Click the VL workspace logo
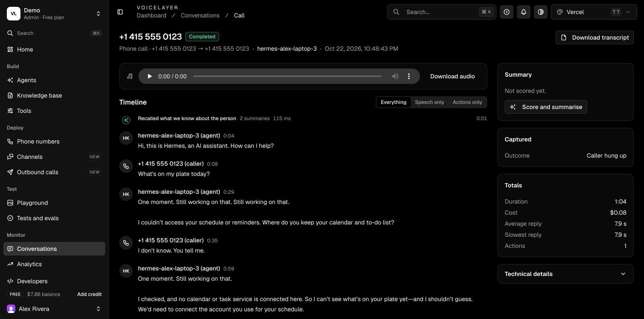 14,14
